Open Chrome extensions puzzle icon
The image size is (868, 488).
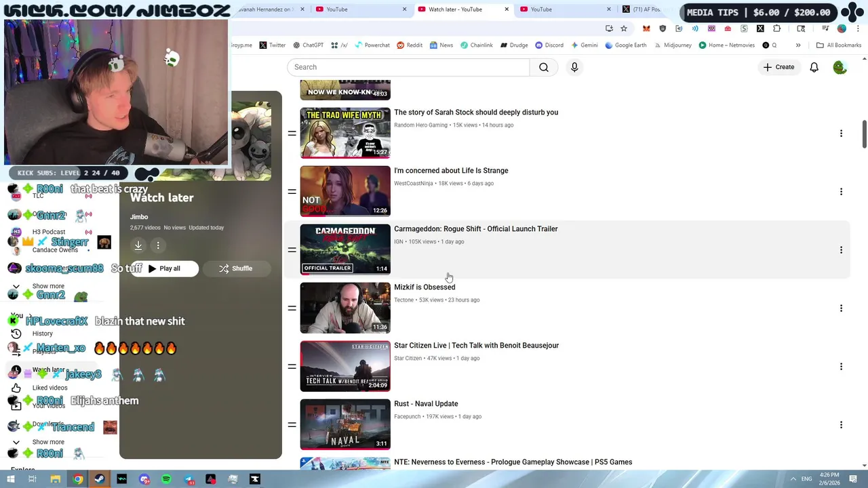[777, 28]
